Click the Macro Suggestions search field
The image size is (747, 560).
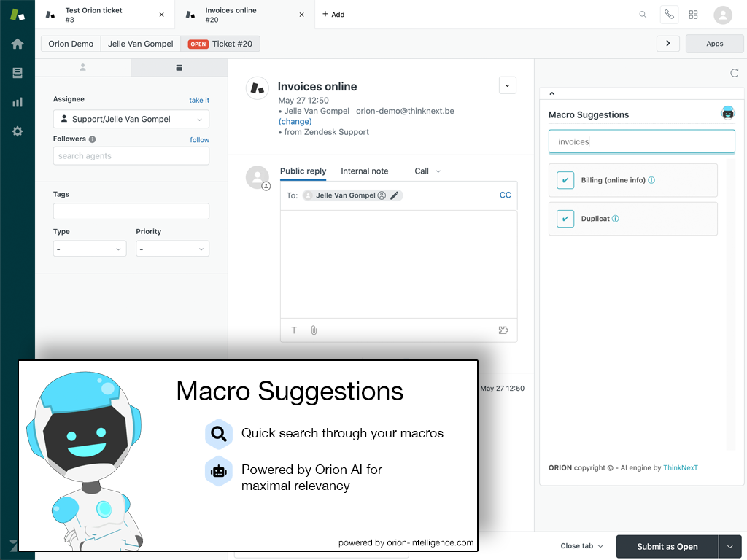pyautogui.click(x=641, y=141)
